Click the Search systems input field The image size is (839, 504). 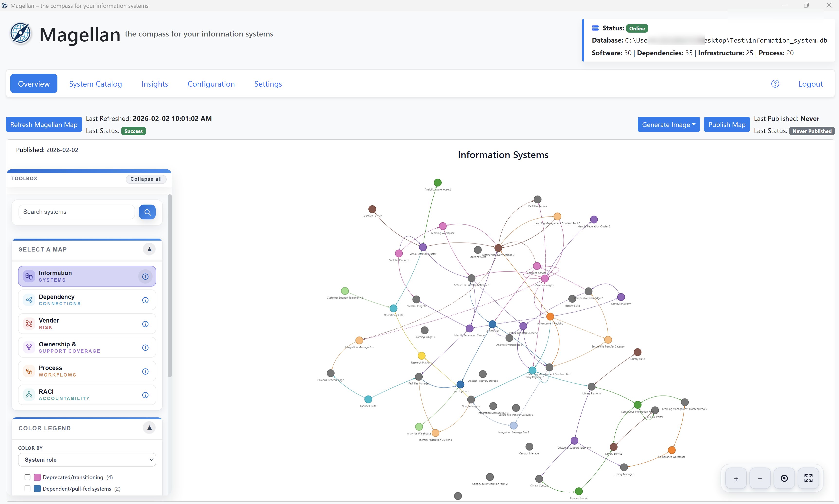(76, 212)
